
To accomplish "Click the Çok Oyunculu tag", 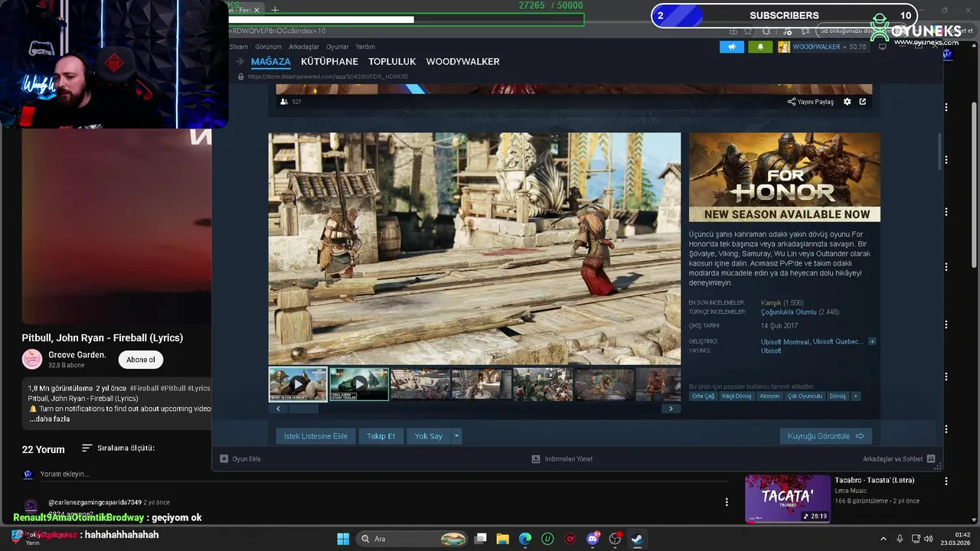I will (x=805, y=396).
